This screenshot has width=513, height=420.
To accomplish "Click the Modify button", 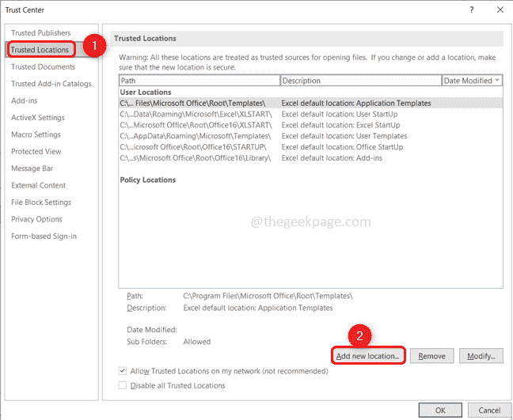I will [481, 356].
